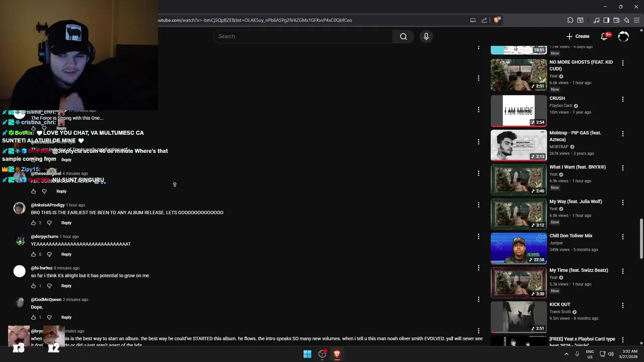Open the Brave Wallet icon
The height and width of the screenshot is (362, 644).
(616, 20)
